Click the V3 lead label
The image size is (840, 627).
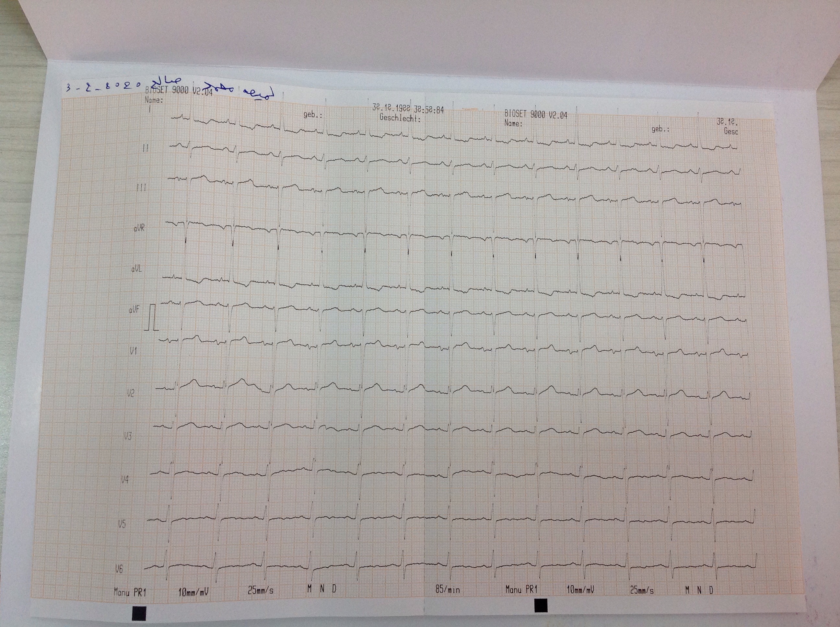[128, 437]
